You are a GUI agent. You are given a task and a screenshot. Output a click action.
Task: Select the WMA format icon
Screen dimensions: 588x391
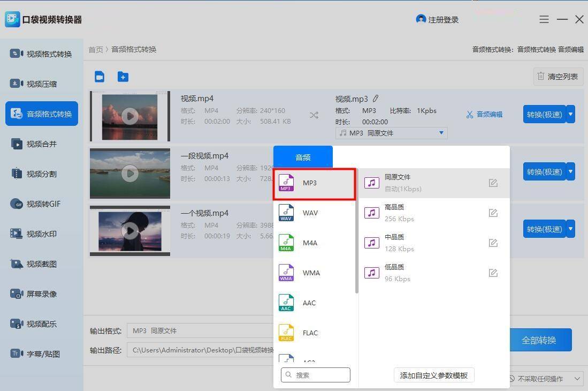tap(286, 273)
